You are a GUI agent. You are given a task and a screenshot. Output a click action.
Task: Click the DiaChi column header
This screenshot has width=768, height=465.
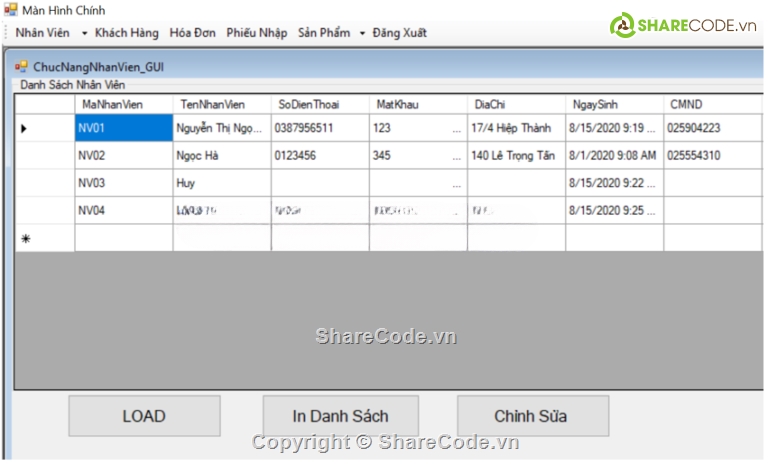pyautogui.click(x=516, y=104)
